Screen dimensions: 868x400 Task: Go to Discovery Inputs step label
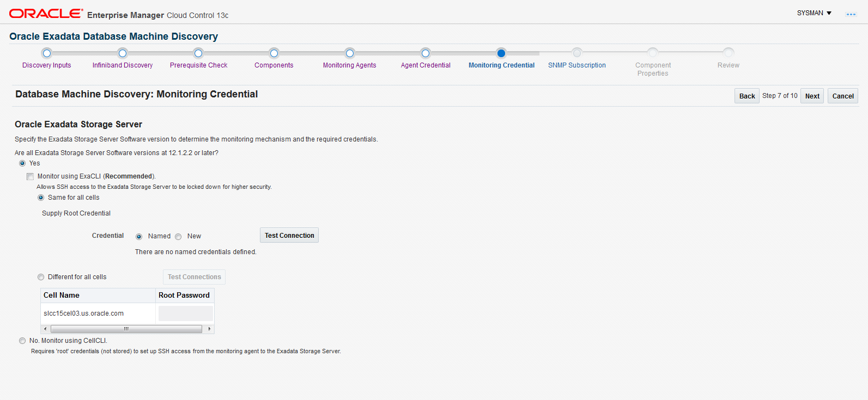click(x=47, y=65)
